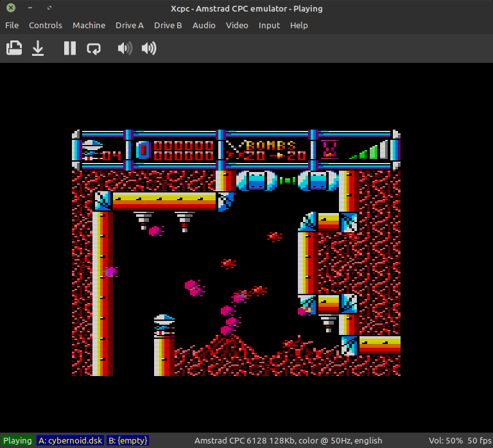Click the Amstrad CPC 6128 machine info text
This screenshot has height=448, width=493.
[x=288, y=440]
